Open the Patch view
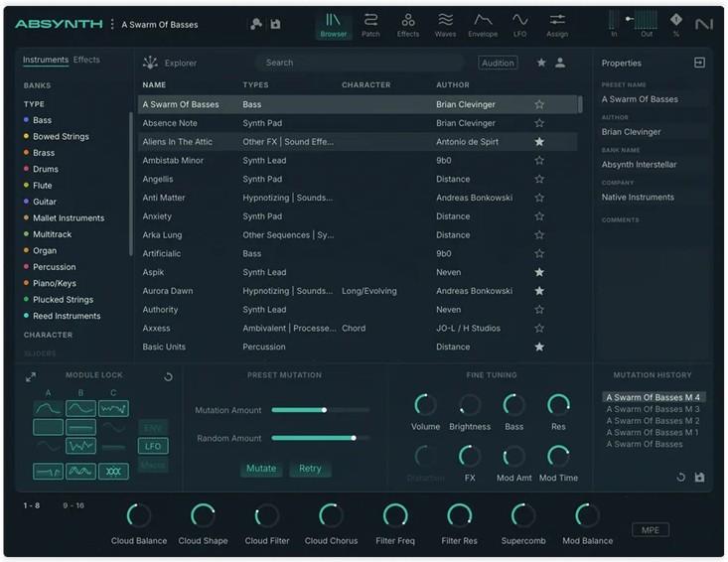The height and width of the screenshot is (562, 728). (370, 25)
